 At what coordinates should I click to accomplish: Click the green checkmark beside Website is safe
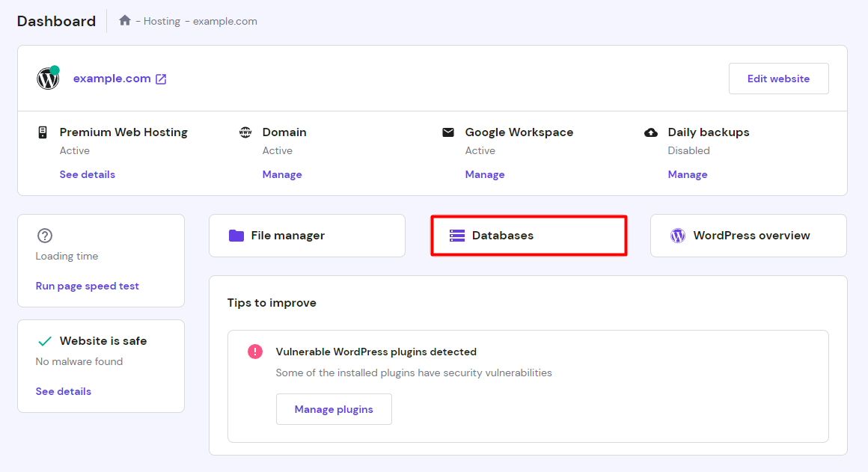pos(44,340)
